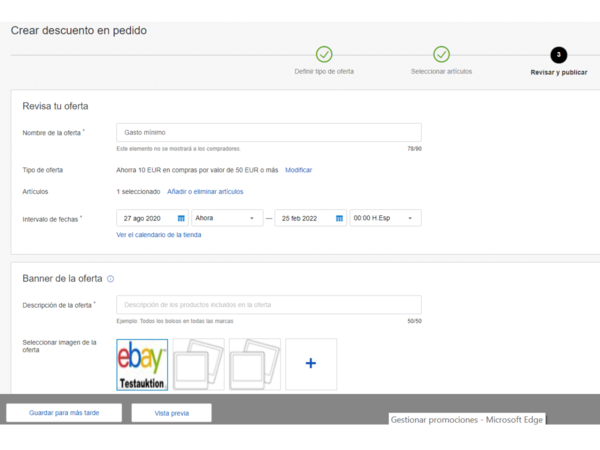Click the start date field '27 ago 2020'
This screenshot has width=600, height=450.
click(152, 218)
